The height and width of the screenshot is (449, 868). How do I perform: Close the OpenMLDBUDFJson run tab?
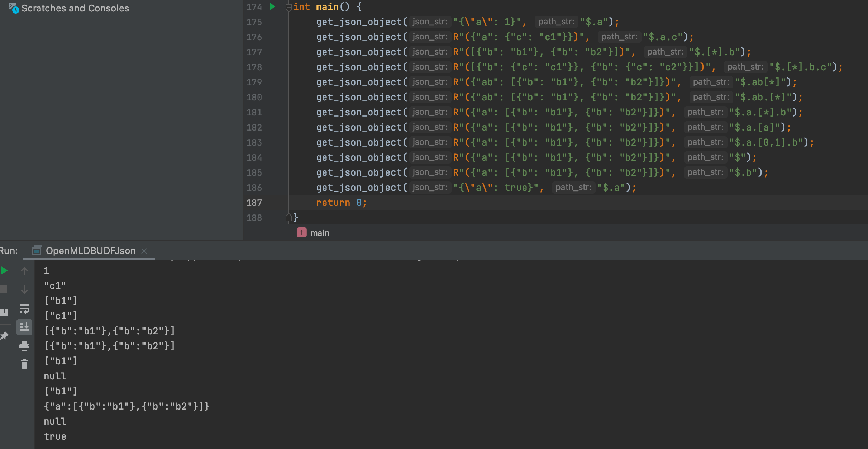coord(144,251)
